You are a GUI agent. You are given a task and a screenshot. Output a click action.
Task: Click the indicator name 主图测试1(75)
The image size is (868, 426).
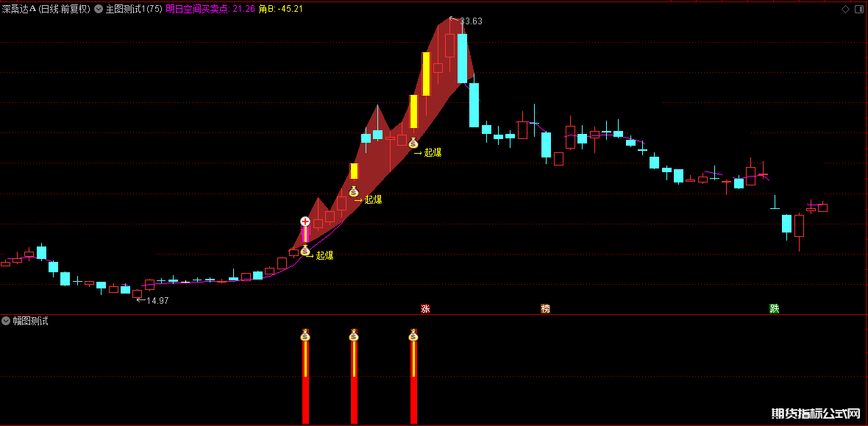click(134, 9)
